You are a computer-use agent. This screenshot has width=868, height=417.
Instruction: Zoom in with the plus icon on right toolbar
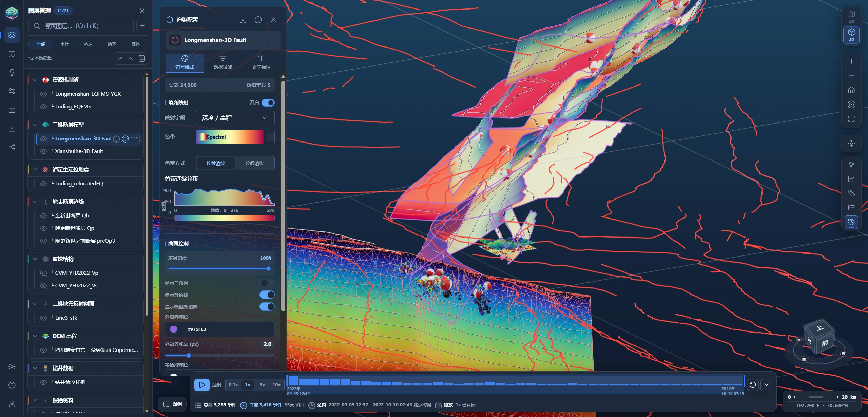(x=851, y=61)
